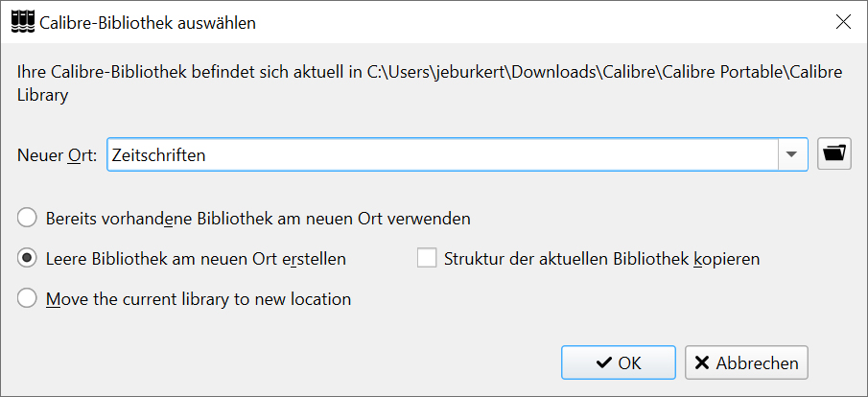868x397 pixels.
Task: Confirm with the OK button
Action: pyautogui.click(x=619, y=363)
